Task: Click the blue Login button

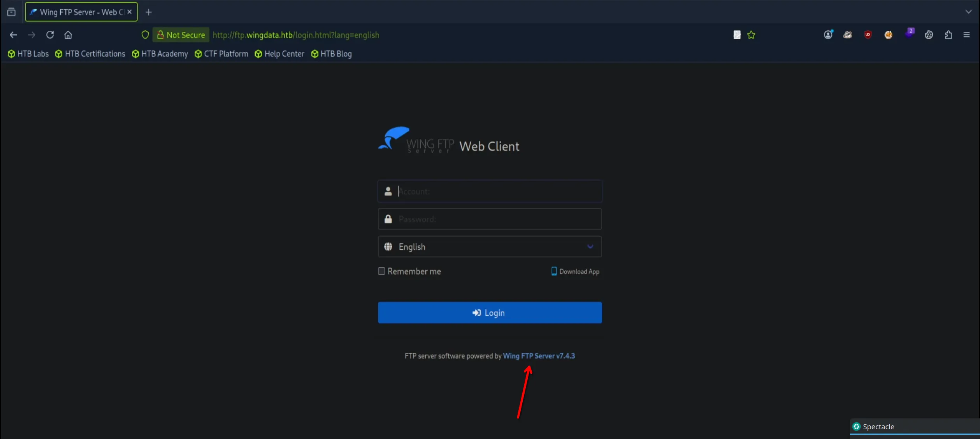Action: click(x=490, y=313)
